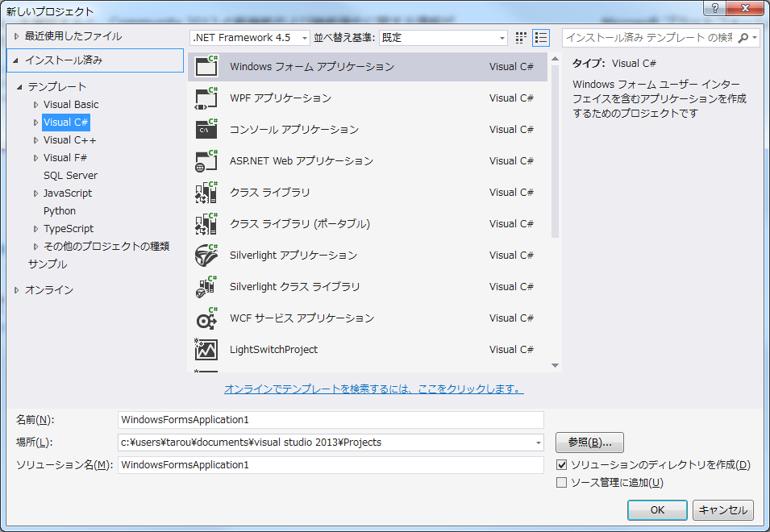Viewport: 770px width, 532px height.
Task: Click the クラス ライブラリ (ポータブル) icon
Action: click(x=206, y=223)
